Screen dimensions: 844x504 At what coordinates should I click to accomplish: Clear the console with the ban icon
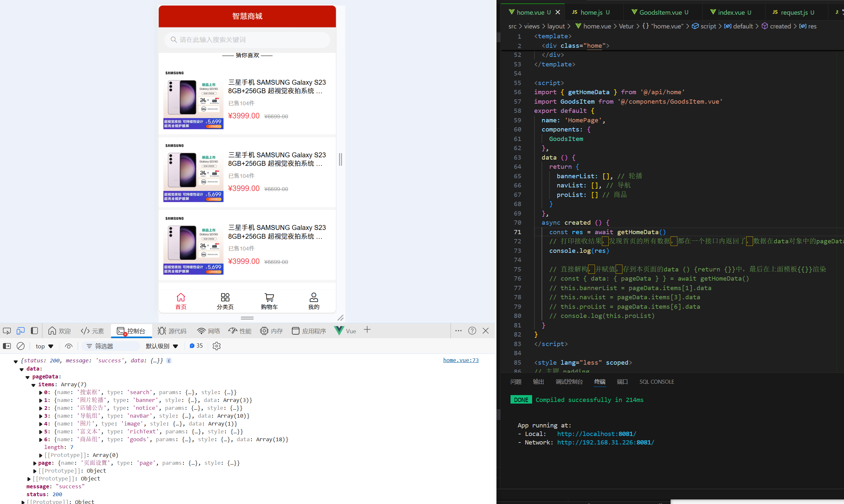pos(21,346)
